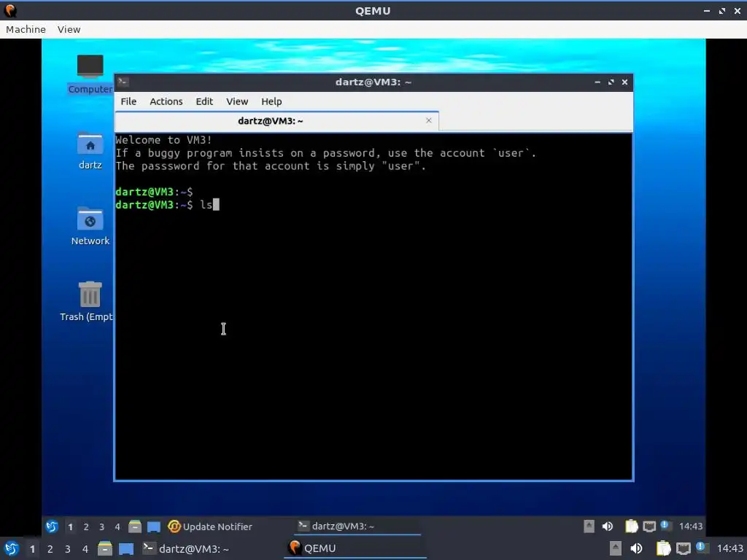747x560 pixels.
Task: Open host removable media tray icon
Action: tap(616, 548)
